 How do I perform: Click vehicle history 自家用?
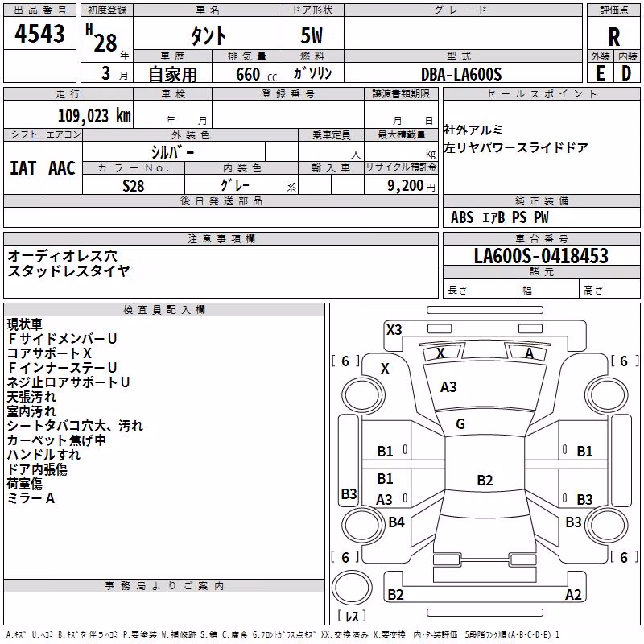(x=172, y=74)
